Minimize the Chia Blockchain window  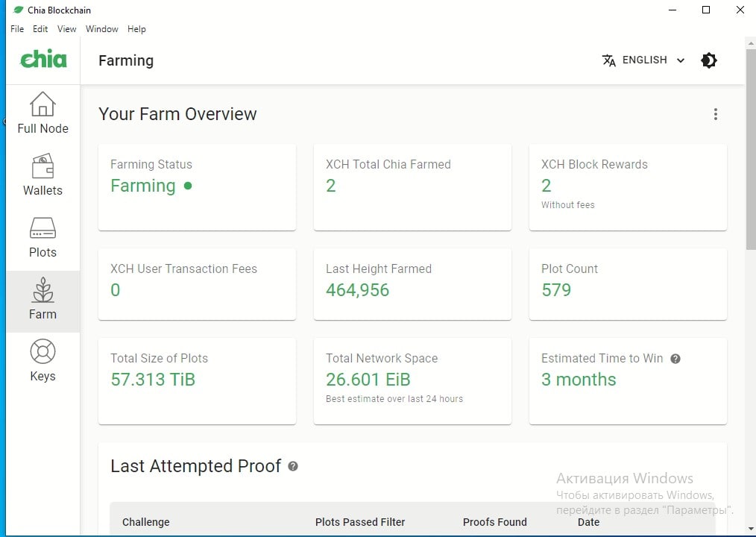point(672,10)
